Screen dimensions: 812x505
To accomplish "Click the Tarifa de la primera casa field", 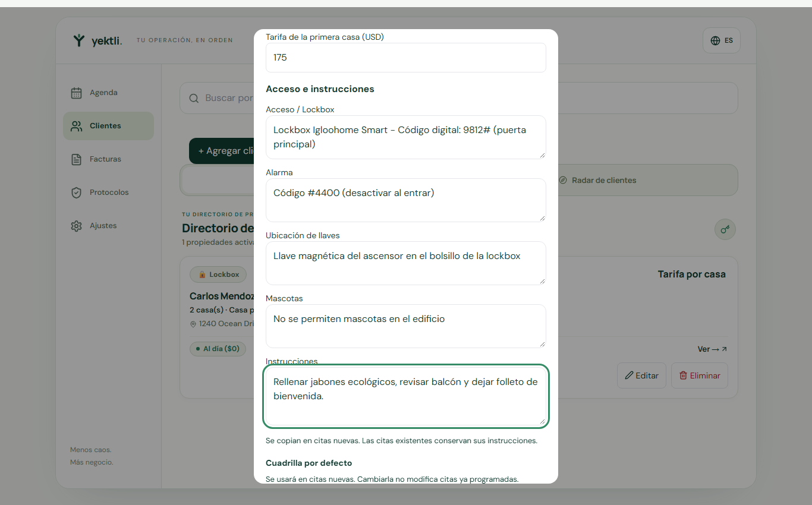I will coord(406,58).
